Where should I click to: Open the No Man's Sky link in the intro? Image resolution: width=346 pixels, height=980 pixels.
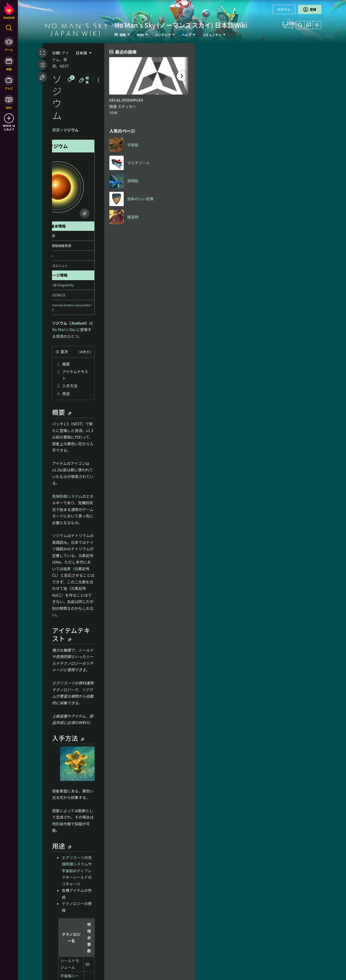click(x=64, y=330)
